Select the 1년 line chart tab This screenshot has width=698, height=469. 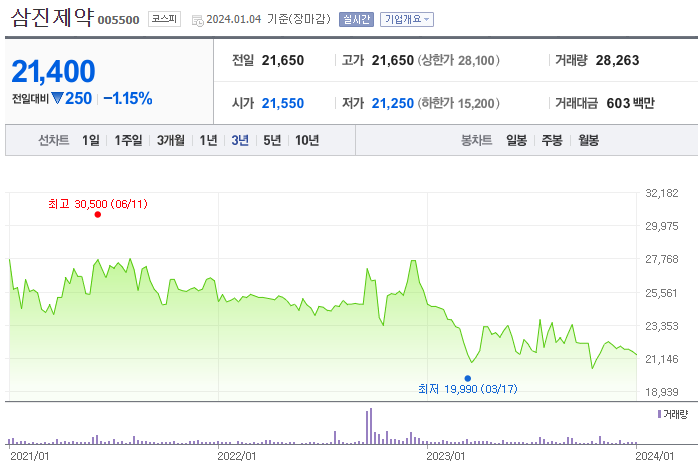pos(208,140)
